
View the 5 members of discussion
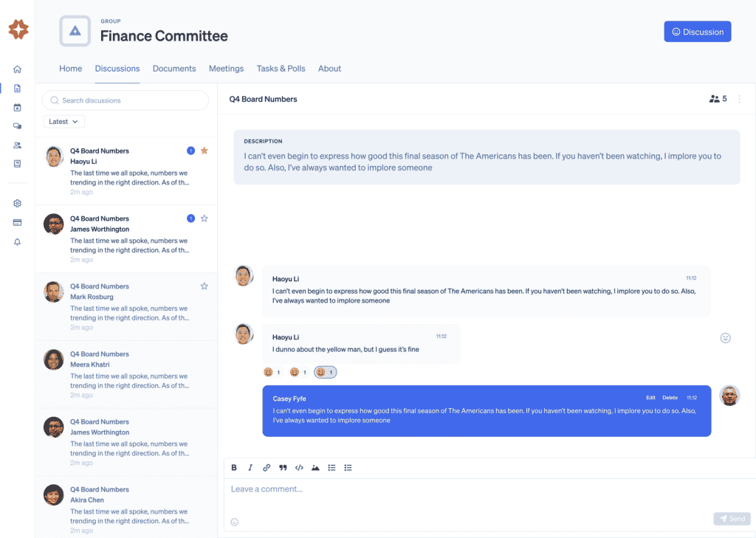pyautogui.click(x=718, y=99)
